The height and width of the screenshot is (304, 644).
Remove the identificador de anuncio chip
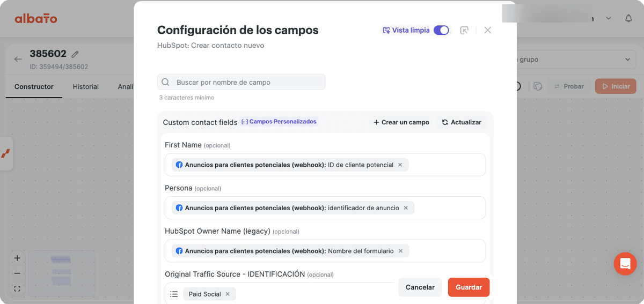(x=406, y=207)
